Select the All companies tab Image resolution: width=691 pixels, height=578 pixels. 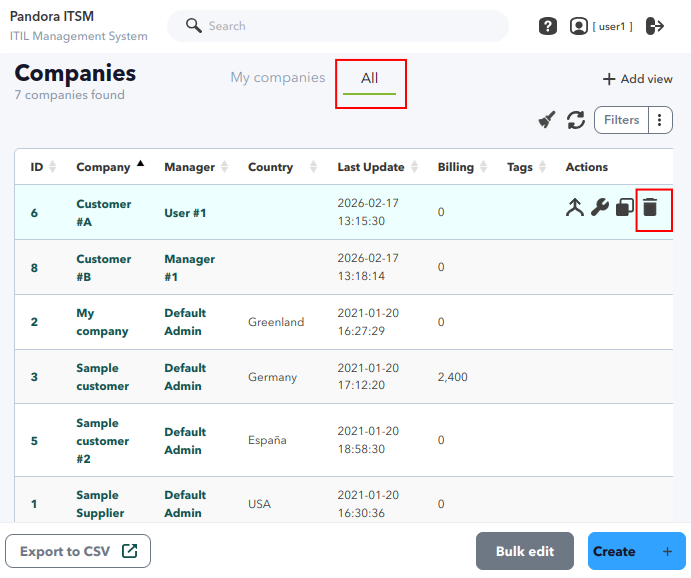pyautogui.click(x=370, y=78)
